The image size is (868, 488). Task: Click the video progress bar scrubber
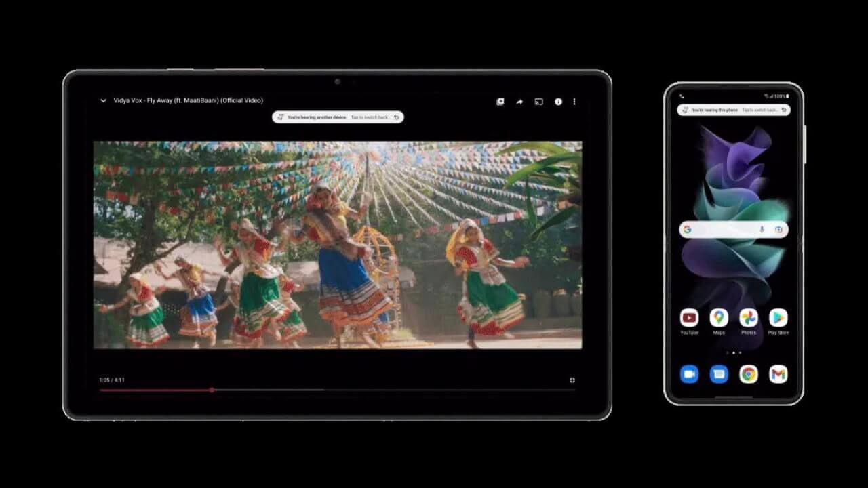212,390
